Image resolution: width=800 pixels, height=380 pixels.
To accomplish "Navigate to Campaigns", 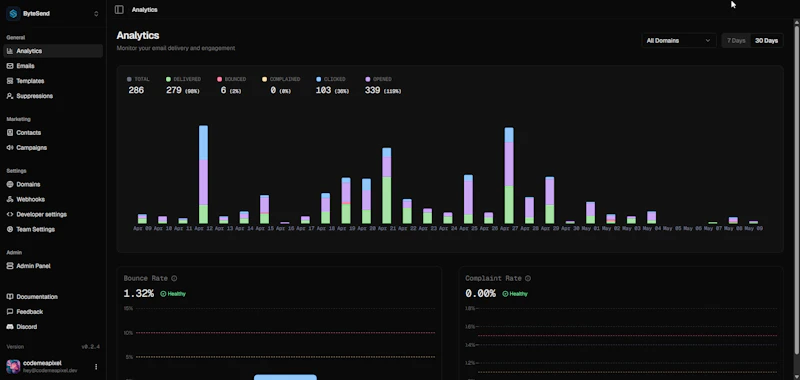I will tap(53, 148).
